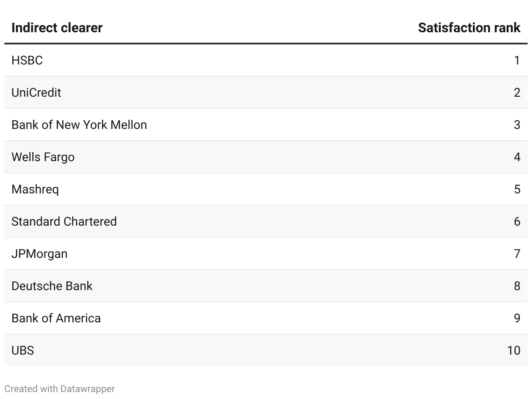532x399 pixels.
Task: Select the Bank of America entry
Action: point(56,318)
